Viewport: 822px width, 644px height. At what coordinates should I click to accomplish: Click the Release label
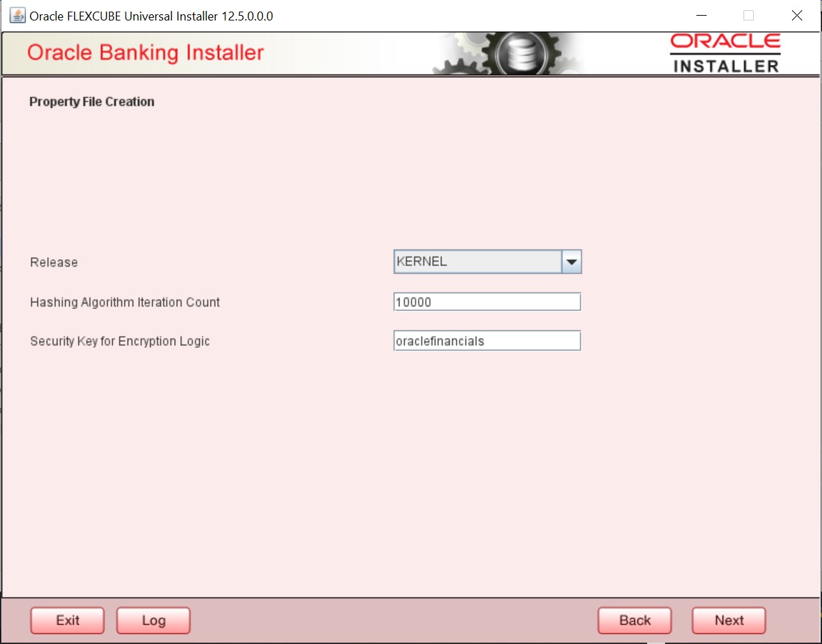point(54,262)
